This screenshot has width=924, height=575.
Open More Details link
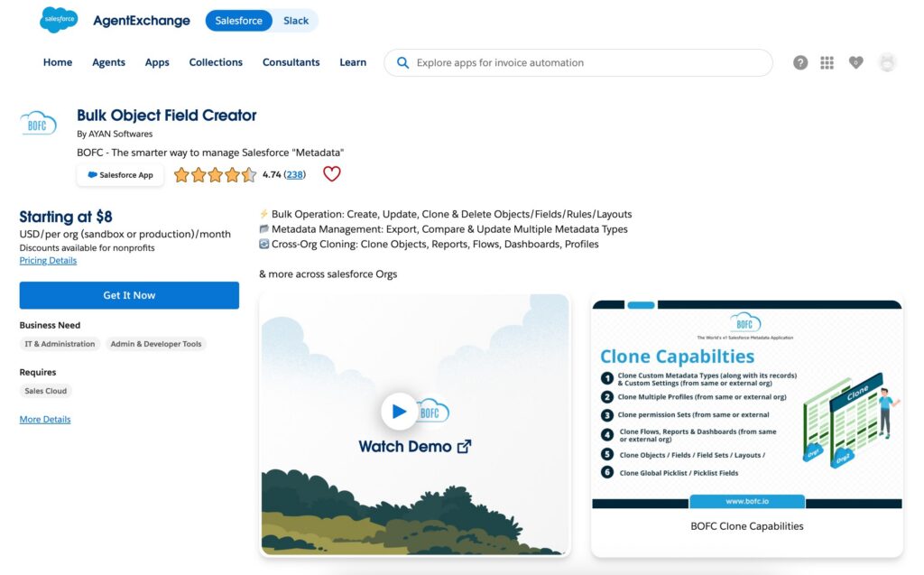45,420
